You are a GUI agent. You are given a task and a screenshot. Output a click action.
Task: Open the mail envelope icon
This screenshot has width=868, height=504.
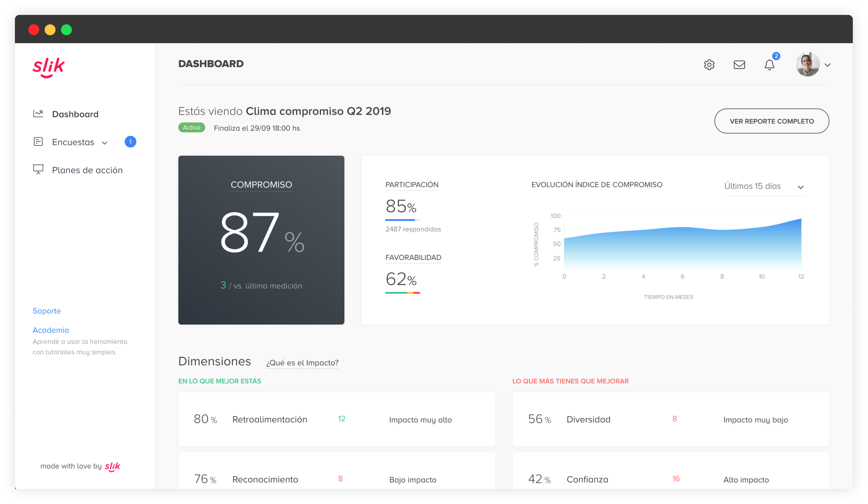pyautogui.click(x=739, y=65)
